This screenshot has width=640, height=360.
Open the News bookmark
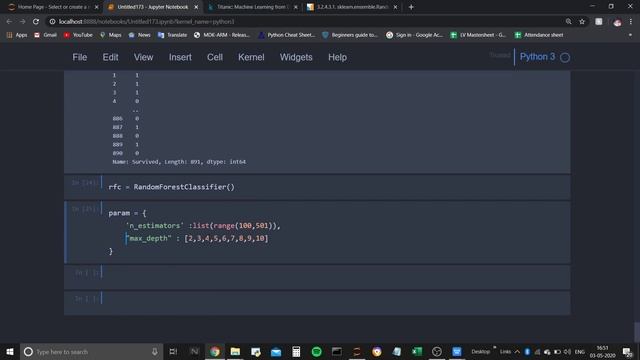click(x=139, y=35)
